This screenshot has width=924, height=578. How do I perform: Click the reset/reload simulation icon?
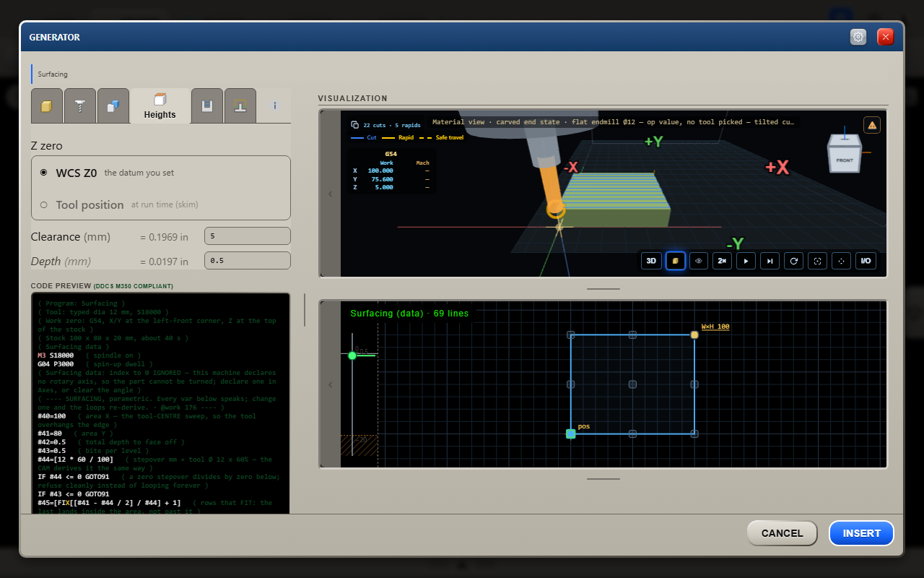pos(793,261)
